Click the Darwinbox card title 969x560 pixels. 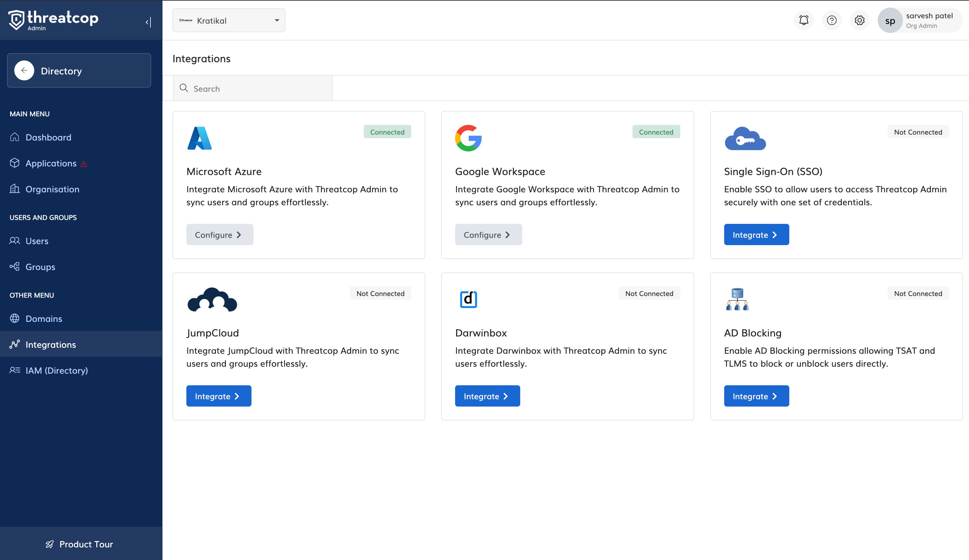(x=481, y=333)
